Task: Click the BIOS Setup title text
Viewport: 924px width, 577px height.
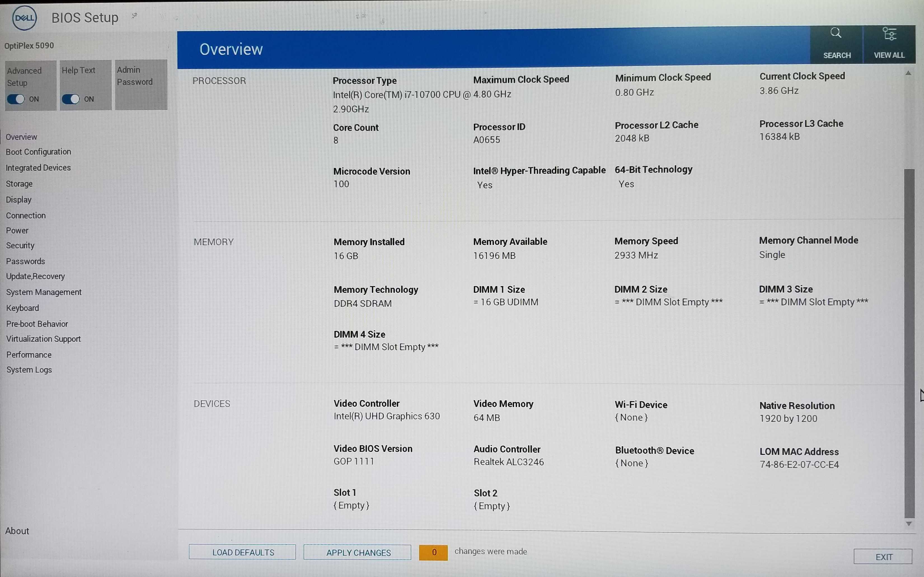Action: point(85,18)
